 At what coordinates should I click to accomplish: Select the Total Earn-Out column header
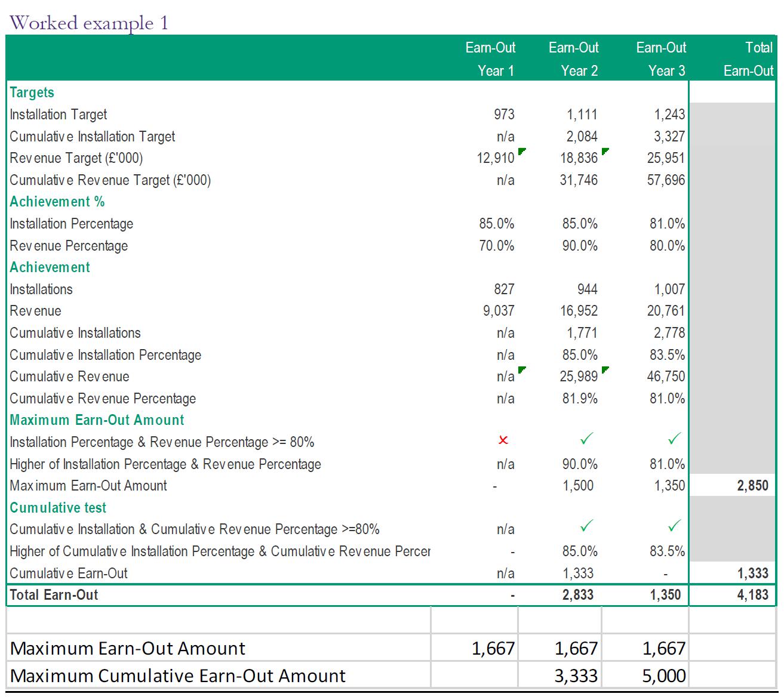[x=748, y=58]
